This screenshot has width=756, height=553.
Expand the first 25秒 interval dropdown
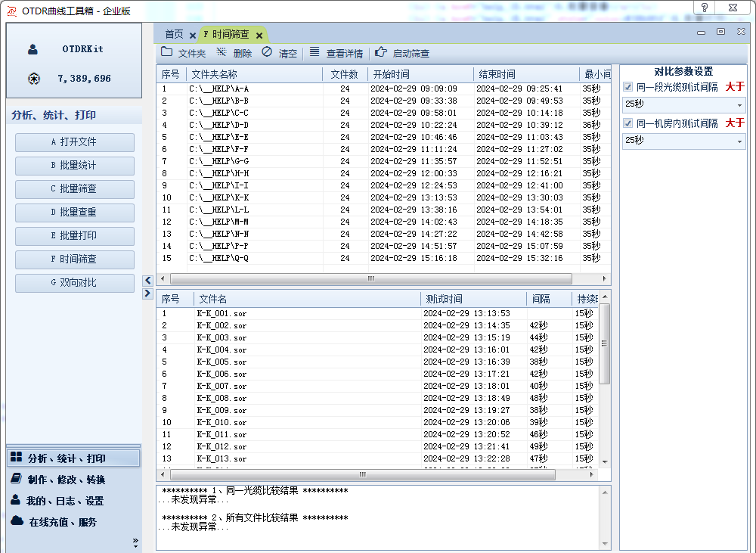(739, 105)
